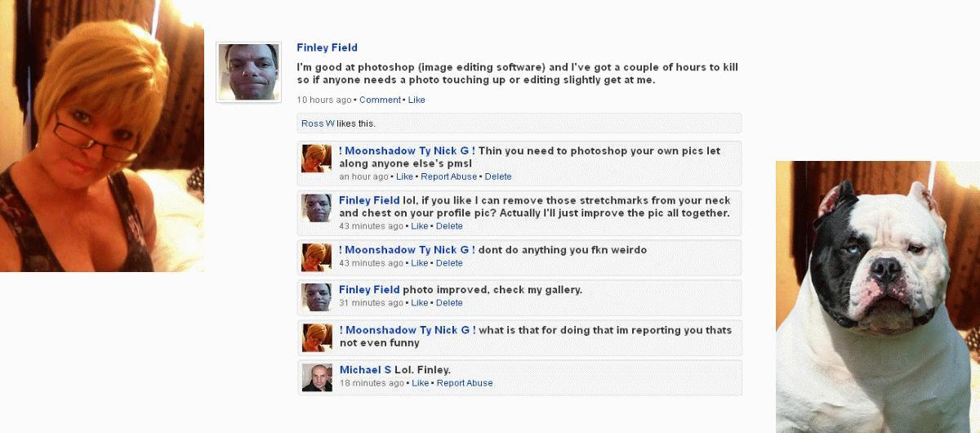The image size is (980, 433).
Task: Like the stretchmarks comment by Finley Field
Action: [x=419, y=226]
